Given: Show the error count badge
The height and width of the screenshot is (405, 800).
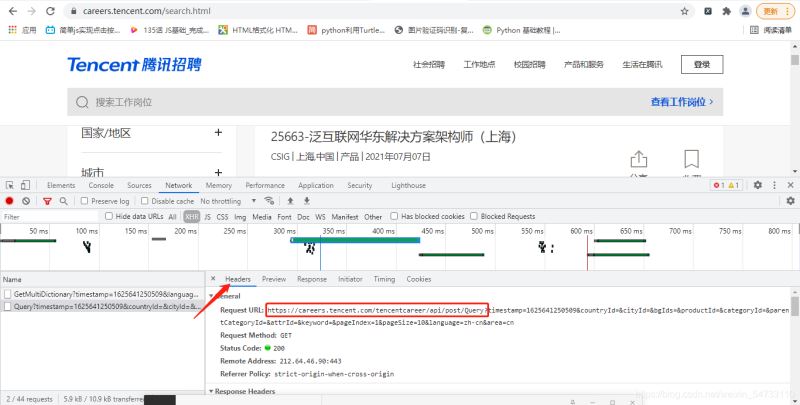Looking at the screenshot, I should (719, 185).
